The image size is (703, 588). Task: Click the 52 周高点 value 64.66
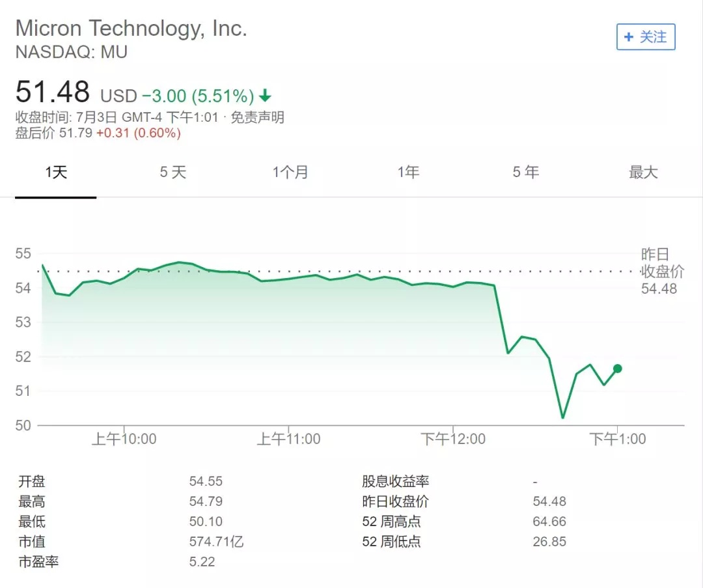(x=549, y=521)
